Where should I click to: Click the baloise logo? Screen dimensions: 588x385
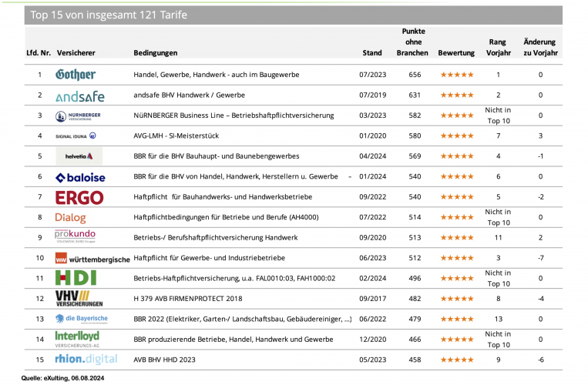point(80,178)
